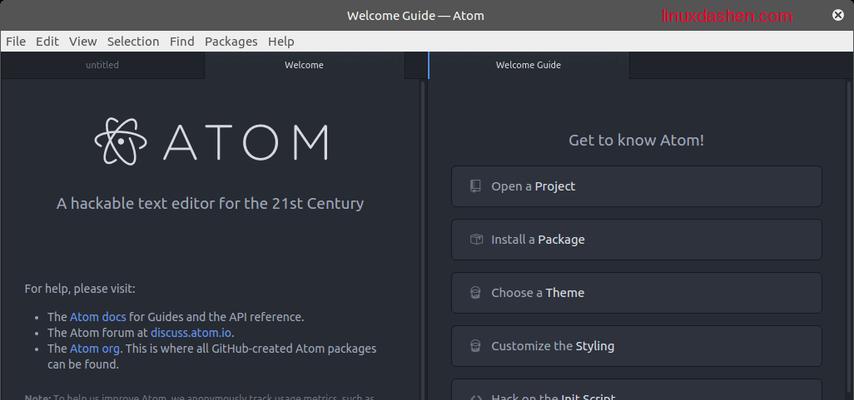The width and height of the screenshot is (854, 400).
Task: Open the Packages menu
Action: (231, 41)
